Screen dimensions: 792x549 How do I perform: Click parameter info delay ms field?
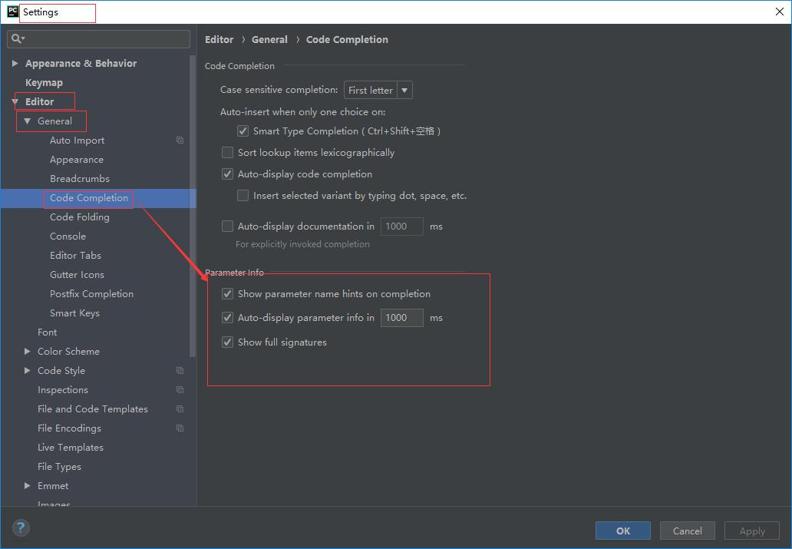402,318
